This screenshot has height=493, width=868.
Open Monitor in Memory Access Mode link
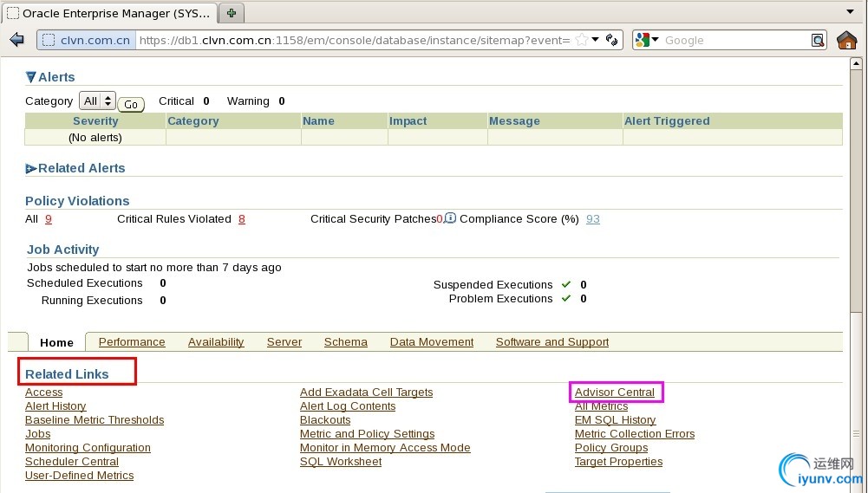pyautogui.click(x=385, y=448)
